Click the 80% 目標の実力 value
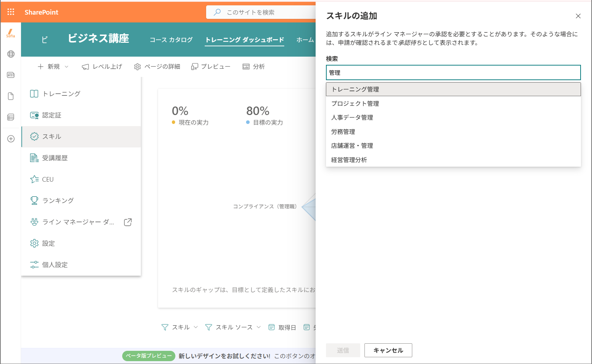Screen dimensions: 592x364 [258, 111]
